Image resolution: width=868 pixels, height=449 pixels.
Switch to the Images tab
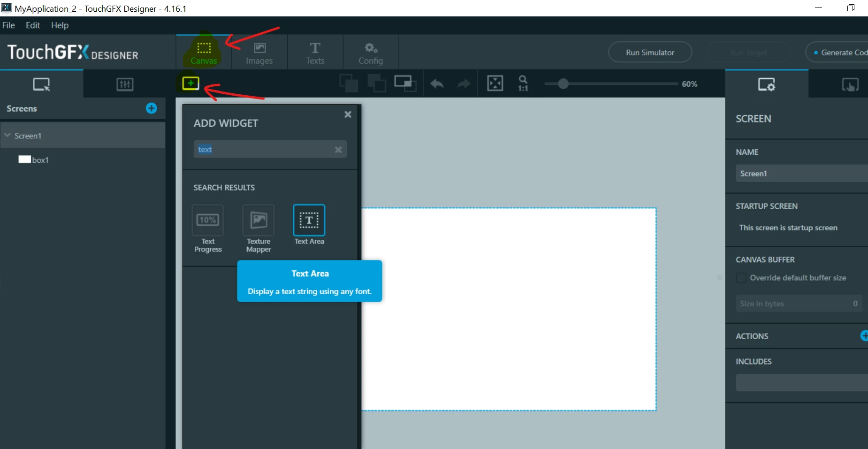[x=259, y=53]
